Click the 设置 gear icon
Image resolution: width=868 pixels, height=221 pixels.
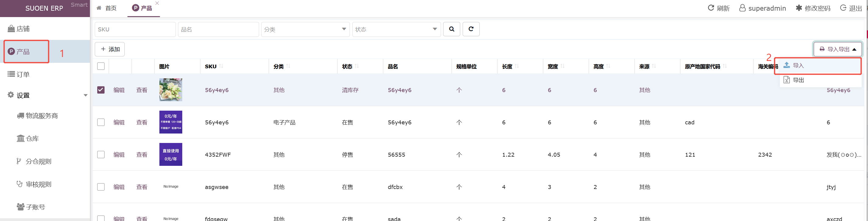tap(11, 95)
